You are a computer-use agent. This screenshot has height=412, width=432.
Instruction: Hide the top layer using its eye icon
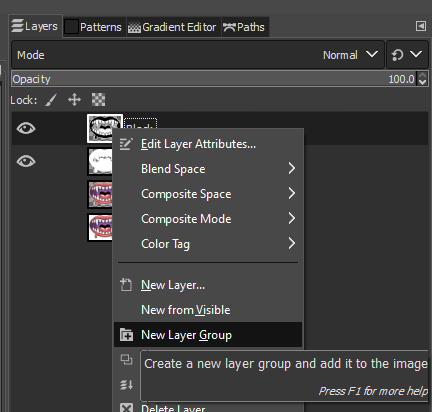coord(26,128)
